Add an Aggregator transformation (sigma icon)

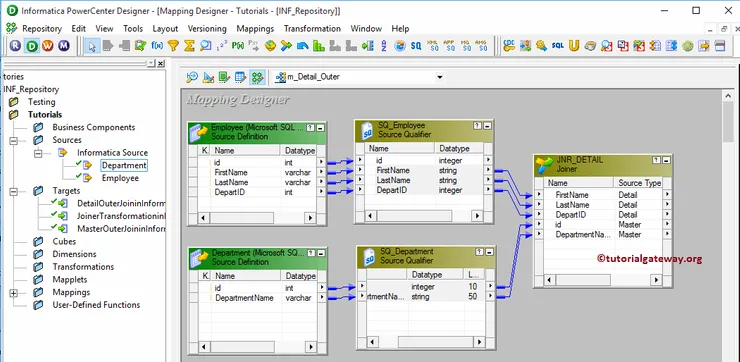[189, 46]
